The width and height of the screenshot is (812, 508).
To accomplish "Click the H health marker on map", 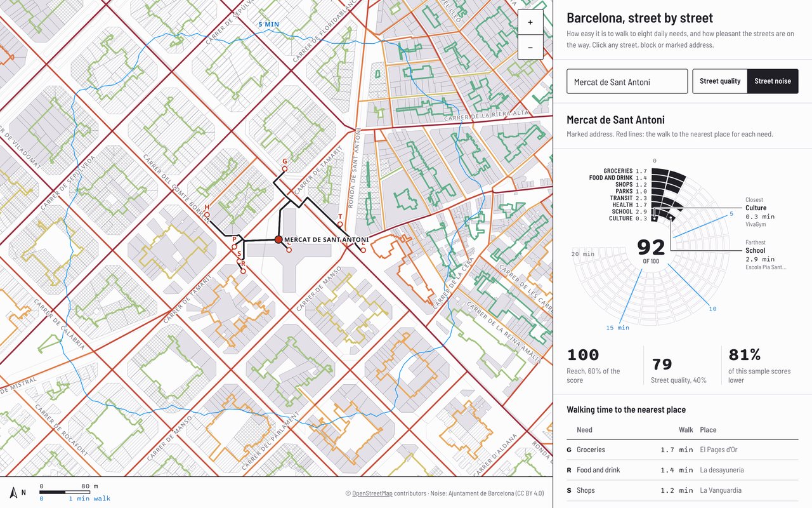I will click(207, 215).
